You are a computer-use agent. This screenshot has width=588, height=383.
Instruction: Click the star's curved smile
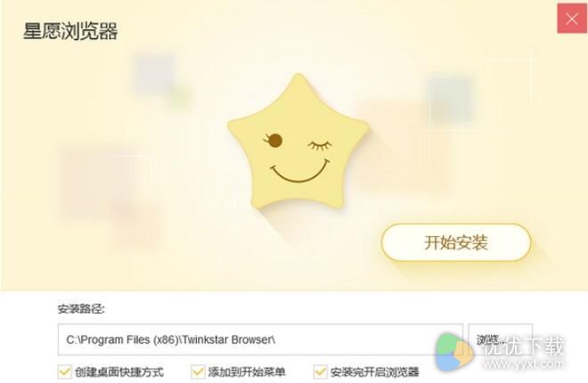299,171
